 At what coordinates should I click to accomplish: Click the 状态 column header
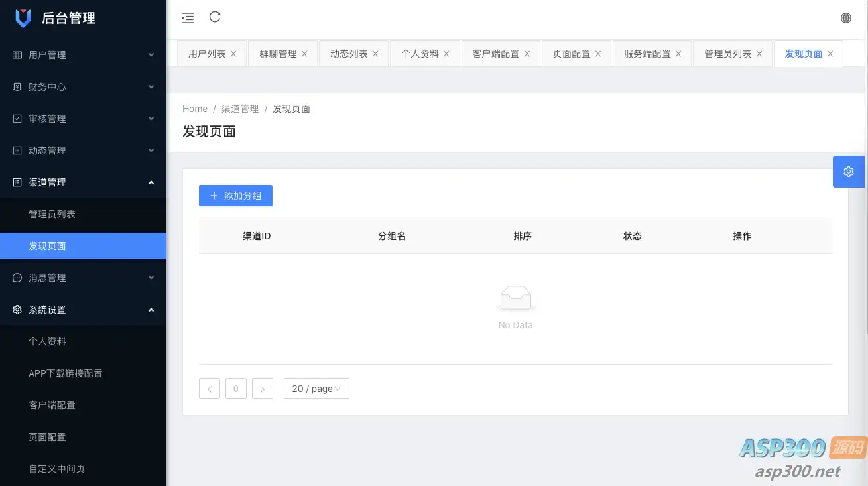point(633,236)
